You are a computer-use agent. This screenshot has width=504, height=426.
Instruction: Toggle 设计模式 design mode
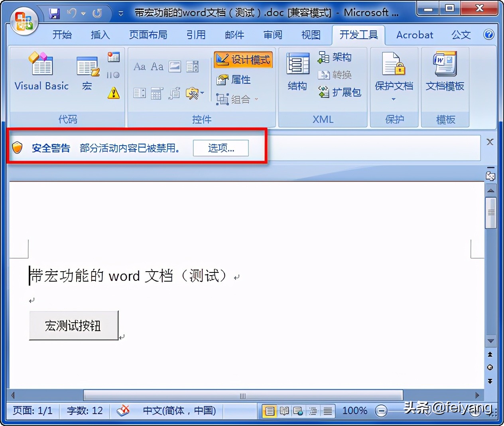tap(243, 60)
